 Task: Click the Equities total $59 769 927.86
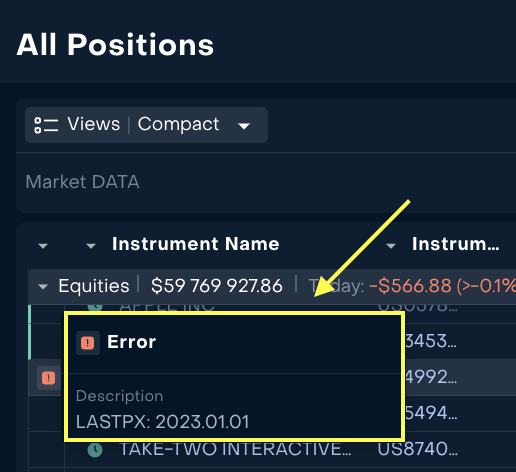click(x=217, y=286)
